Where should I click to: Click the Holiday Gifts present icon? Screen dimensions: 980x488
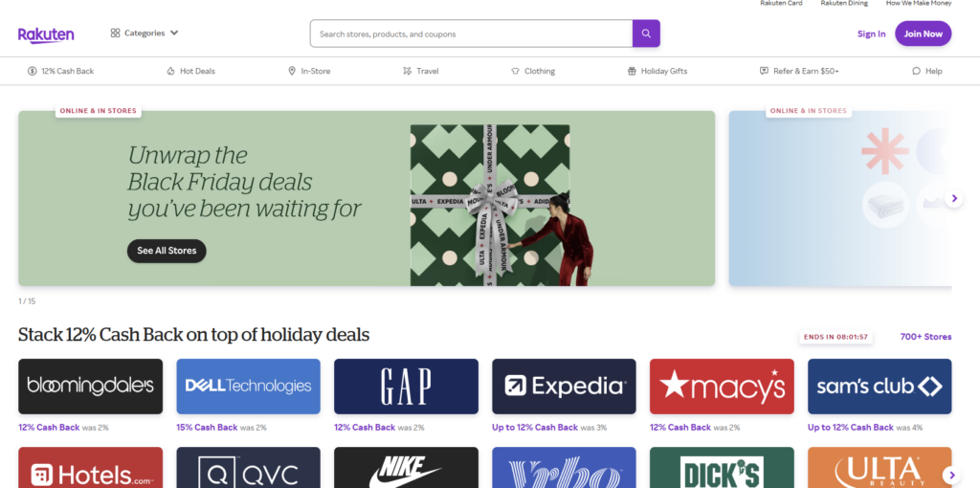(632, 71)
